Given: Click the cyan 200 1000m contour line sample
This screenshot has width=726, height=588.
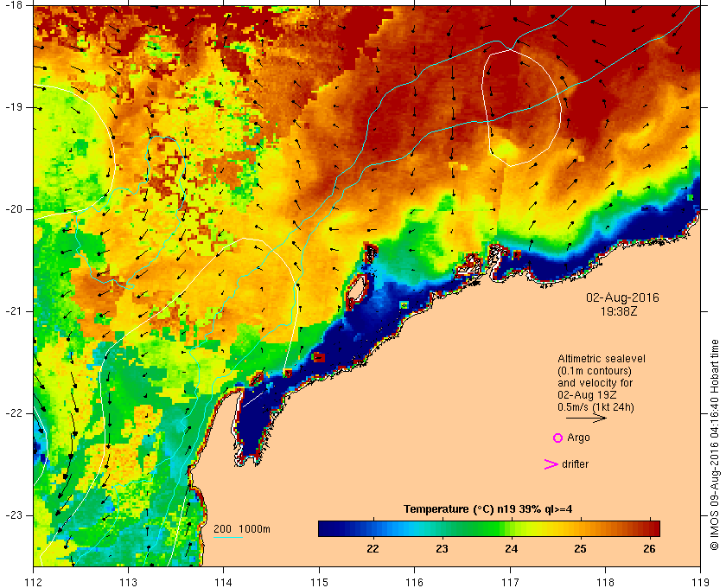Looking at the screenshot, I should click(x=228, y=538).
